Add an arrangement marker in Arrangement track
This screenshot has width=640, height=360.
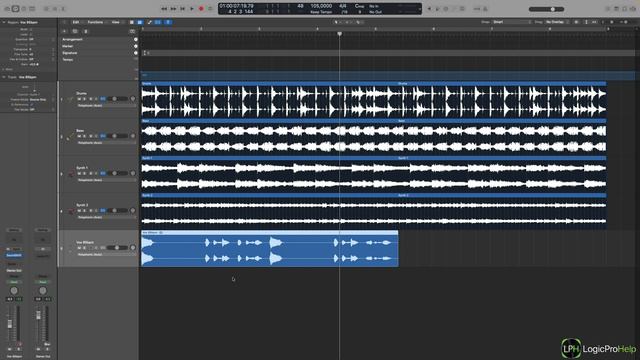click(x=136, y=40)
